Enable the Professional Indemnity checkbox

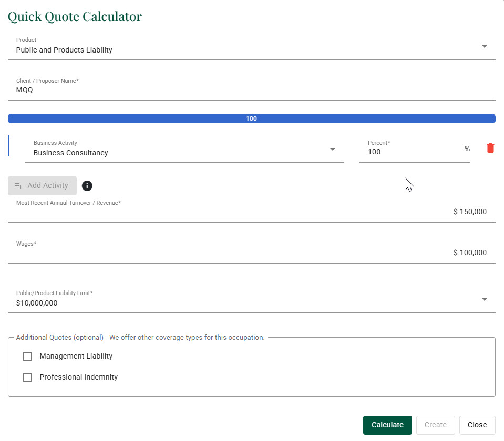click(27, 377)
